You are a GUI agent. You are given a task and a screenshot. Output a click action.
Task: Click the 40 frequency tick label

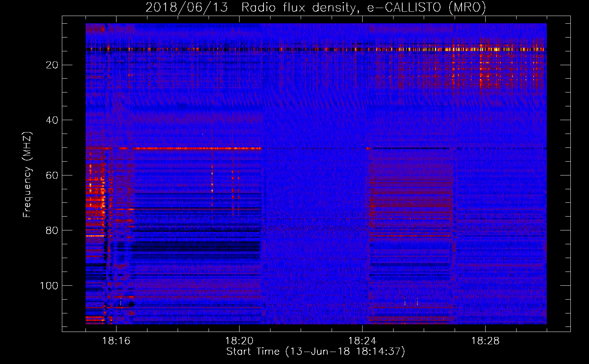click(x=52, y=120)
